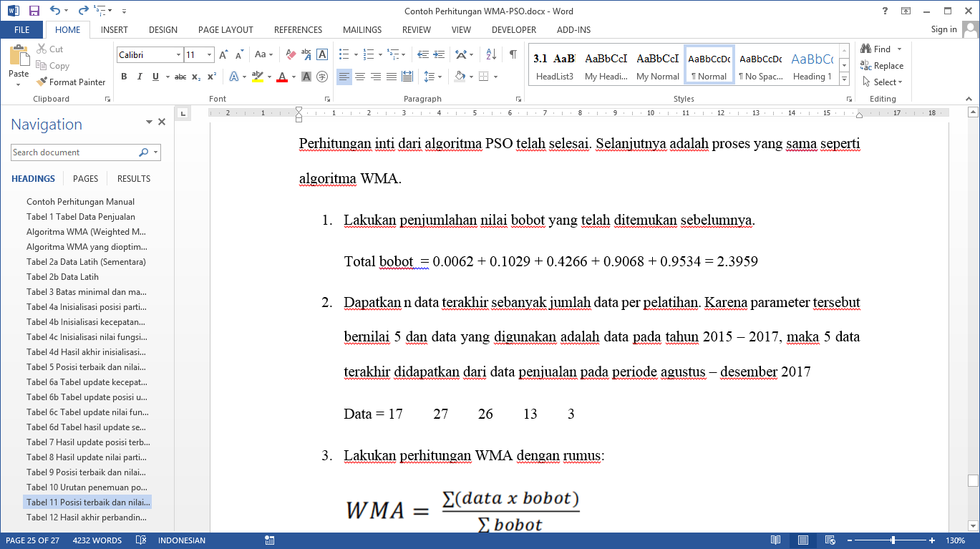Toggle strikethrough formatting
980x549 pixels.
pos(180,77)
